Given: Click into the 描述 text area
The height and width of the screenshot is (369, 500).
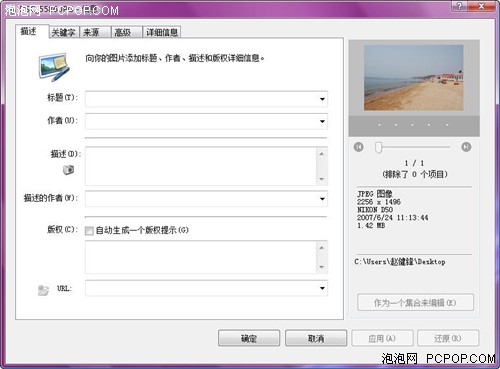Looking at the screenshot, I should pos(201,166).
